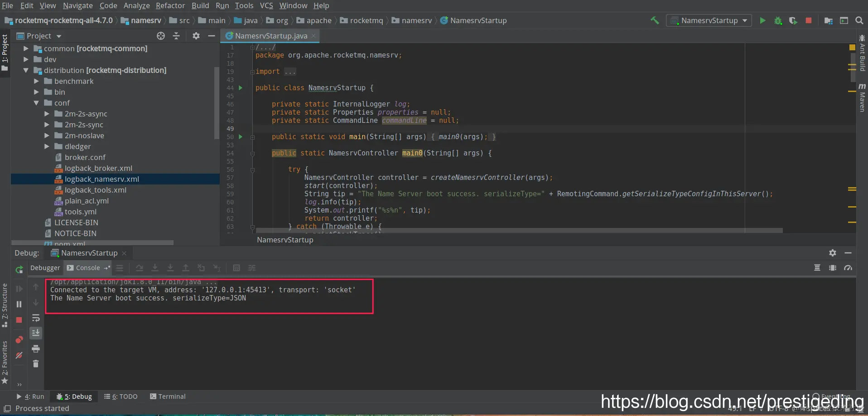The height and width of the screenshot is (416, 868).
Task: Collapse the conf folder
Action: pyautogui.click(x=36, y=103)
